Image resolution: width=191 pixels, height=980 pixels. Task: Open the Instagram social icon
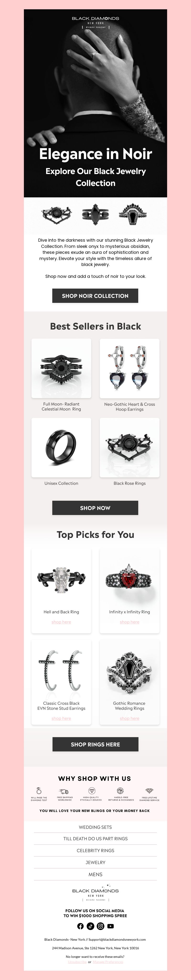coord(101,926)
